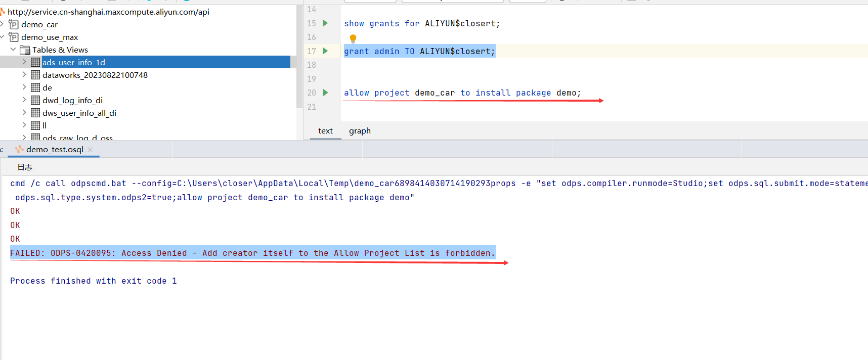Viewport: 868px width, 360px height.
Task: Collapse the Tables & Views folder
Action: pyautogui.click(x=13, y=49)
